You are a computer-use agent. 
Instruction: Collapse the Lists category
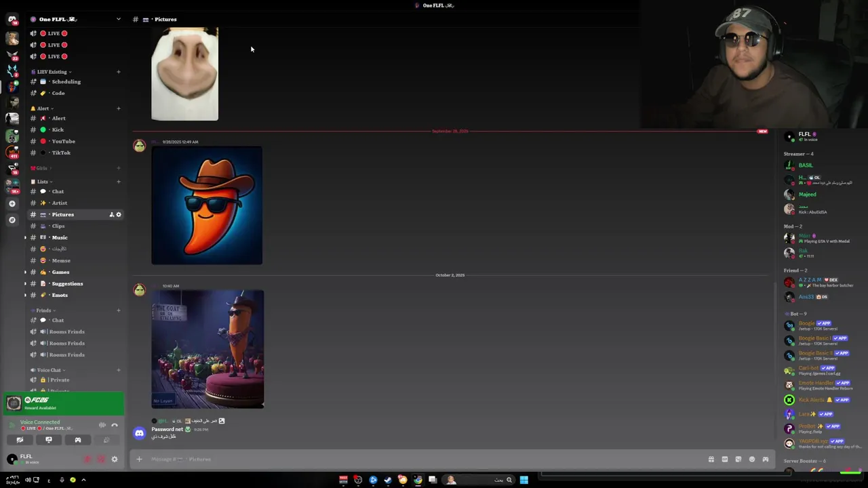point(42,182)
